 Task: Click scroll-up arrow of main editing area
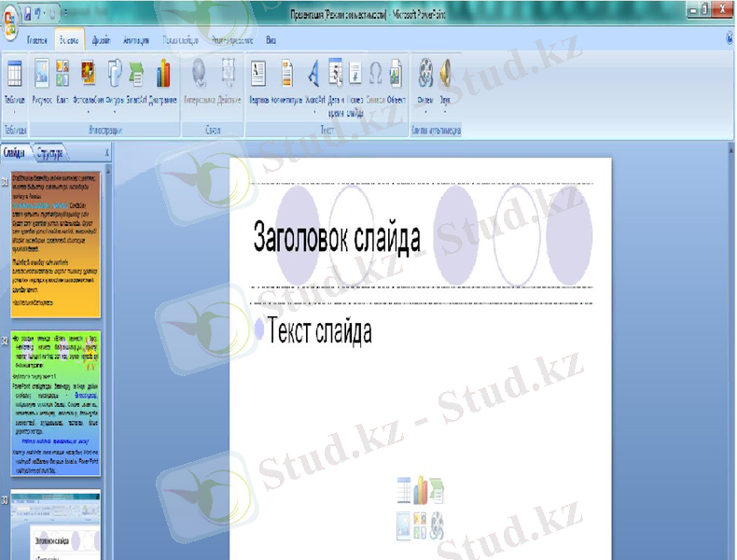tap(730, 151)
